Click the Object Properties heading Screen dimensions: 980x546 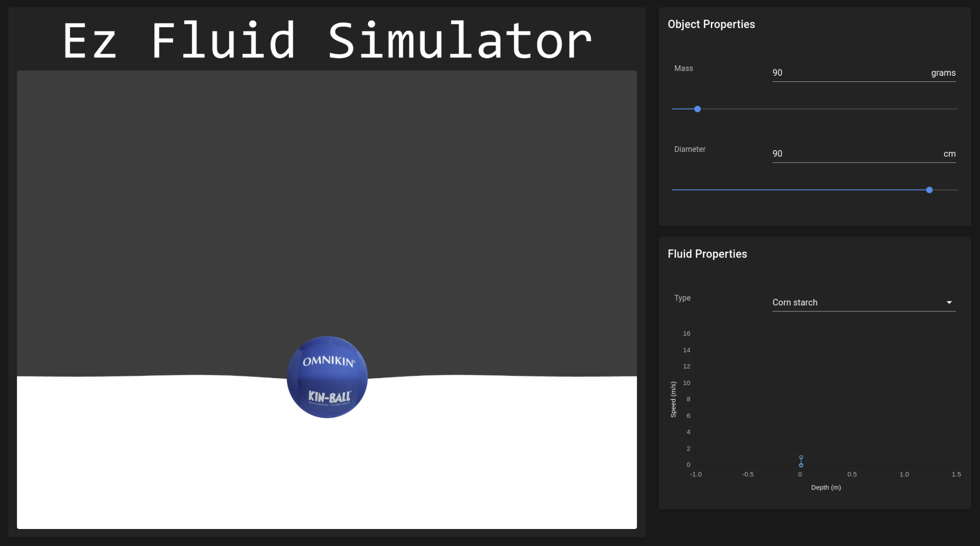point(711,24)
